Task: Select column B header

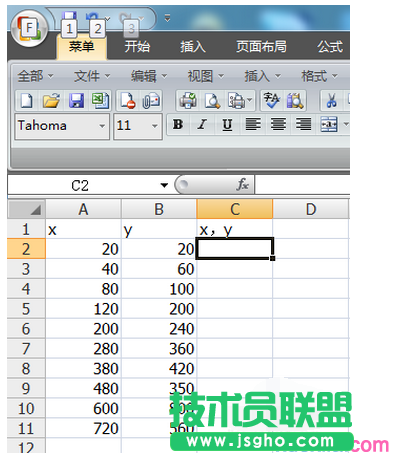Action: [159, 209]
